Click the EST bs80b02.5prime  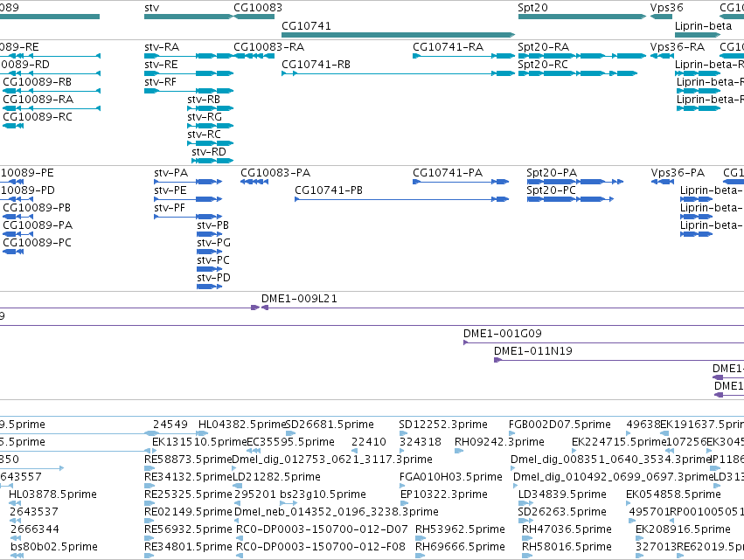tap(53, 547)
